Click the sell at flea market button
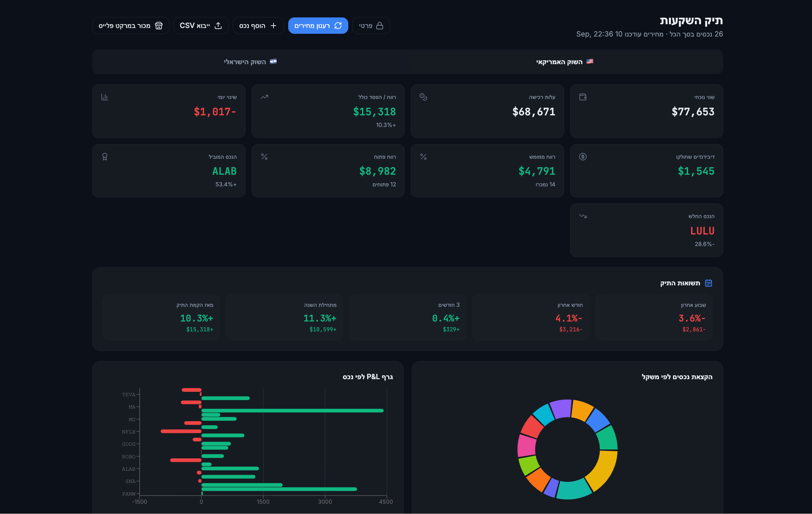The image size is (812, 514). click(x=130, y=26)
